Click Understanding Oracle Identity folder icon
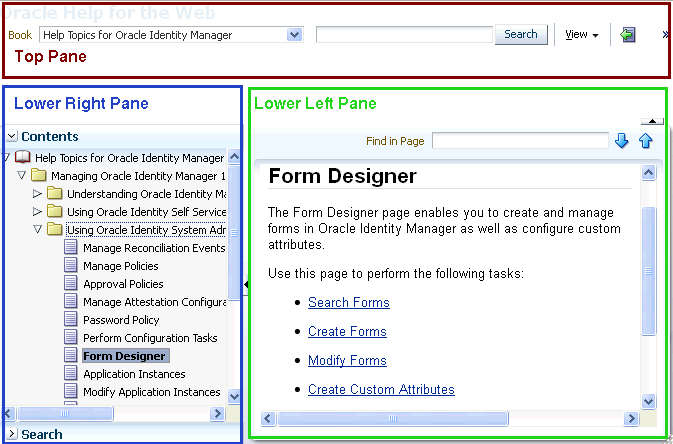This screenshot has height=444, width=673. 55,193
